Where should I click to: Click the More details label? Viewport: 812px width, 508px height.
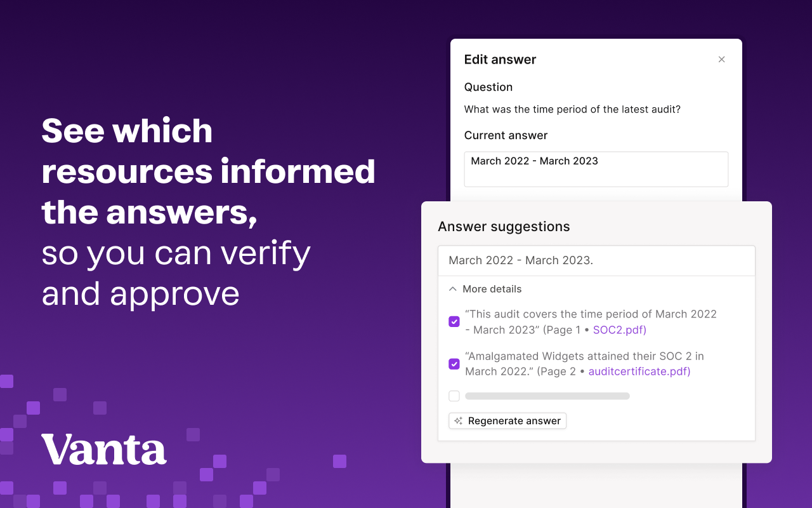point(492,289)
